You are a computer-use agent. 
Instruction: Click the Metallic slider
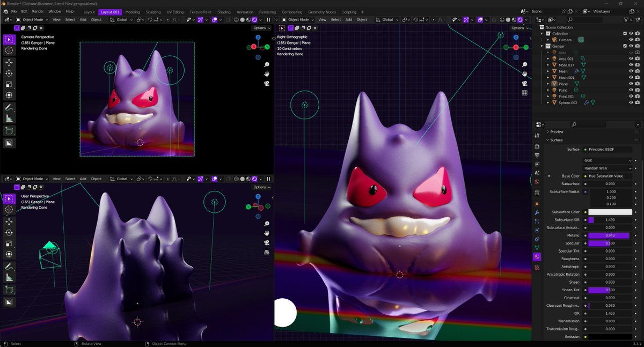(611, 235)
